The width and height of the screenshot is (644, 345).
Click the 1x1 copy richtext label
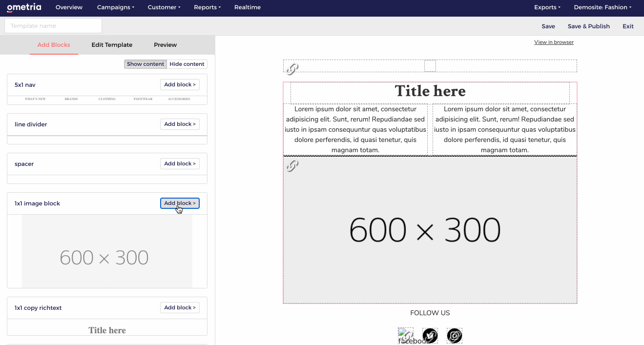pos(38,308)
